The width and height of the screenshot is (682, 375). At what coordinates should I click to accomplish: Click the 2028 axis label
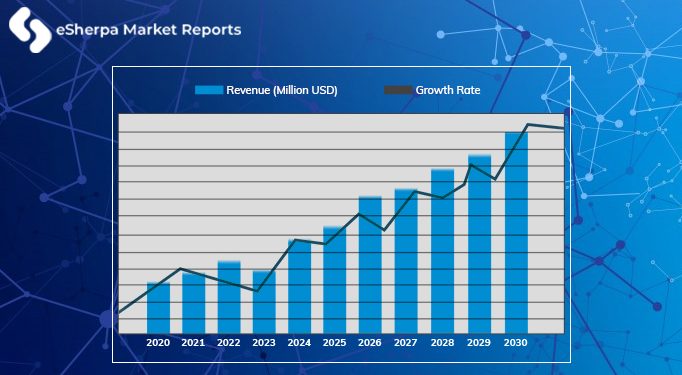(x=443, y=343)
